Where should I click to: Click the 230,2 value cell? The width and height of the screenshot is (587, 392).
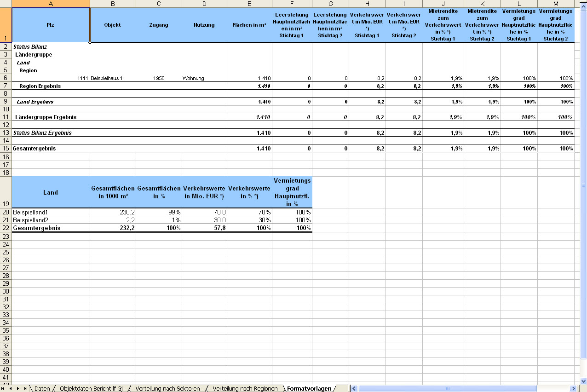(x=113, y=212)
